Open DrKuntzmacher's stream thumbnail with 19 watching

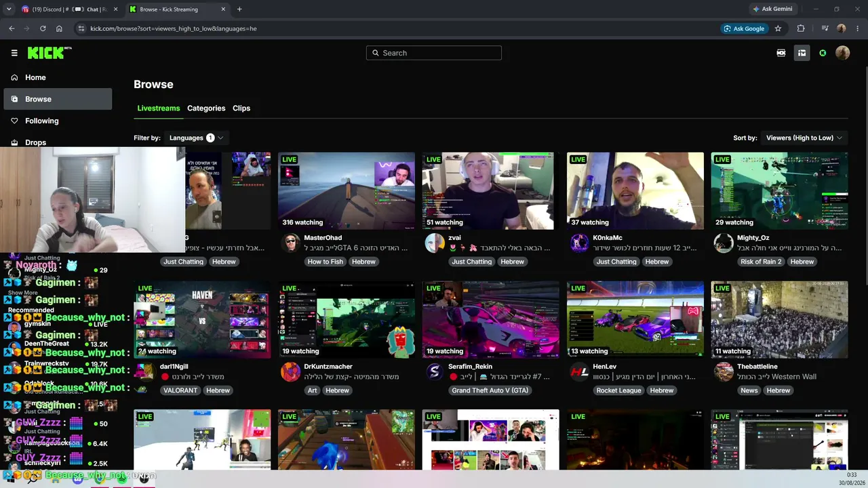click(x=347, y=320)
